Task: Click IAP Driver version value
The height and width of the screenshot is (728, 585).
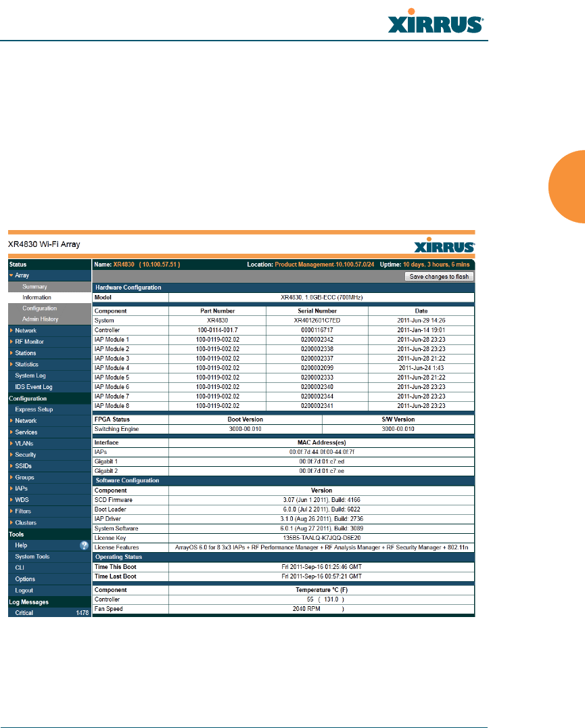Action: (x=321, y=519)
